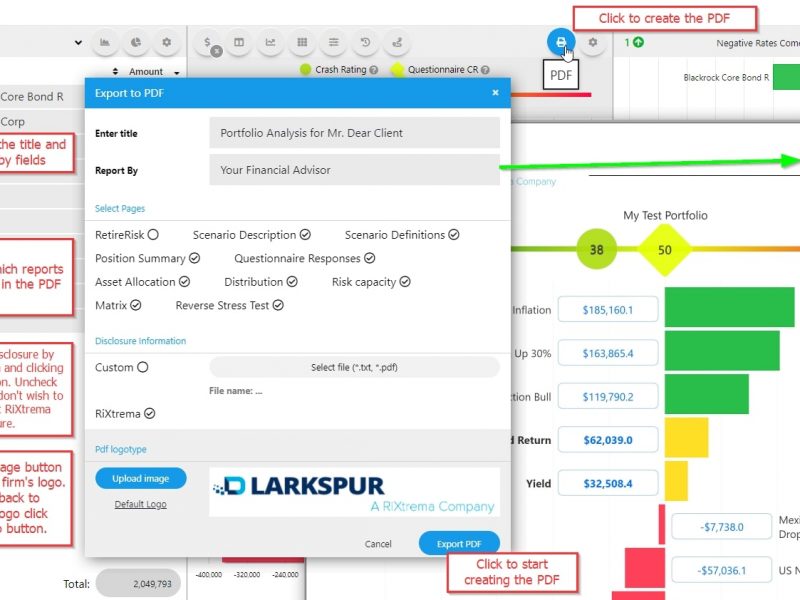Enable the RetireRisk page option
The image size is (800, 600).
click(153, 235)
